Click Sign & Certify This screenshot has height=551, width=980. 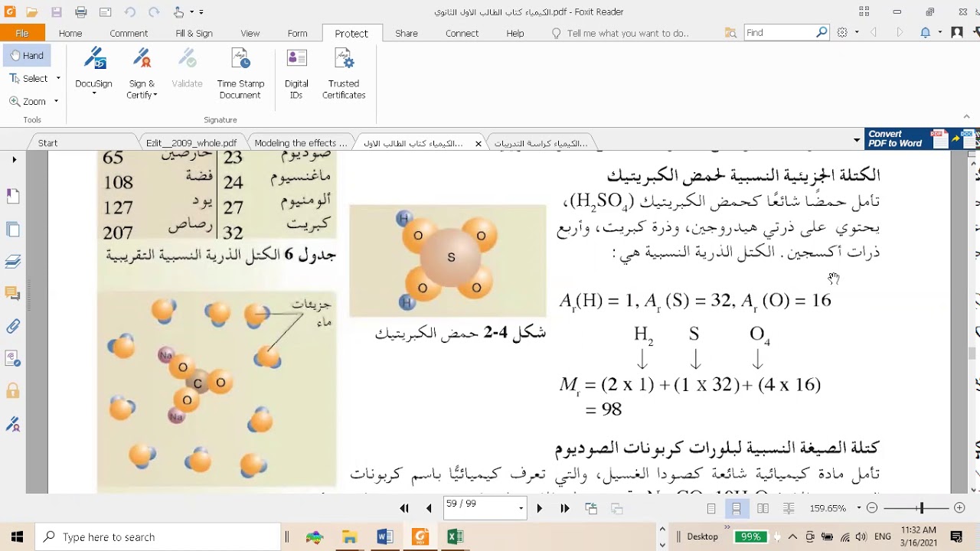pos(142,73)
